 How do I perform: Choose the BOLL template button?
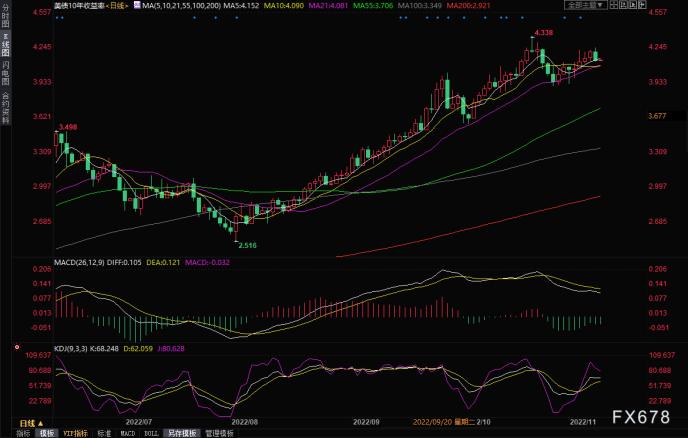pyautogui.click(x=151, y=433)
